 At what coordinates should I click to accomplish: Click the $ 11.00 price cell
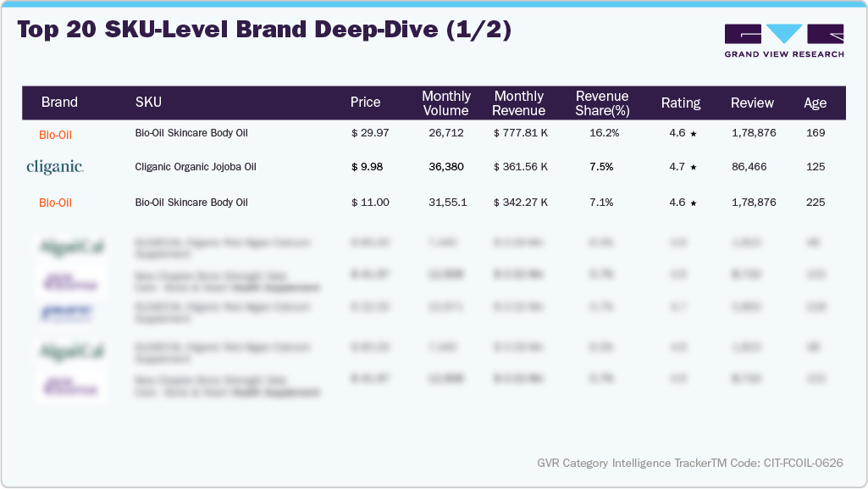(370, 203)
